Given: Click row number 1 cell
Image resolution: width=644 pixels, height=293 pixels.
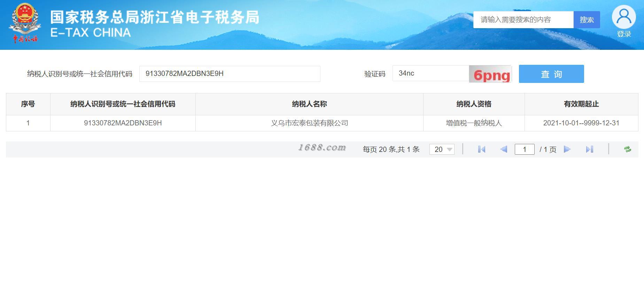Looking at the screenshot, I should tap(28, 123).
